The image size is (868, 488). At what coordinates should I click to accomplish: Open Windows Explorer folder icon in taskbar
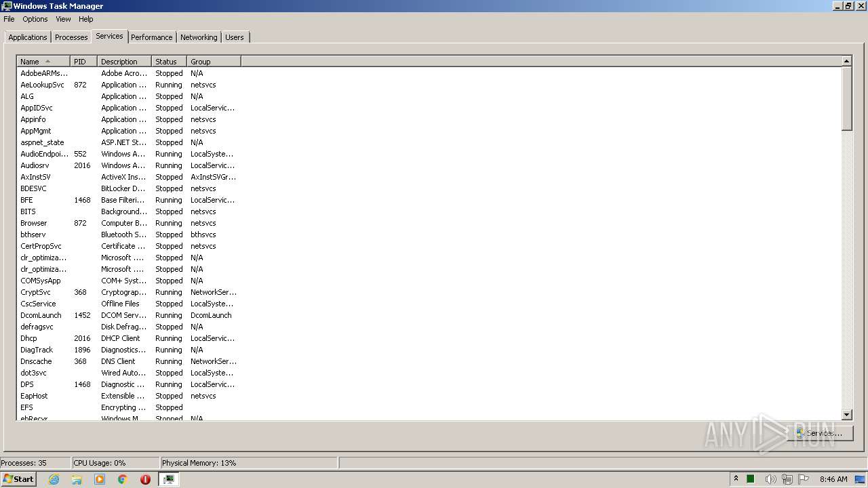point(77,479)
